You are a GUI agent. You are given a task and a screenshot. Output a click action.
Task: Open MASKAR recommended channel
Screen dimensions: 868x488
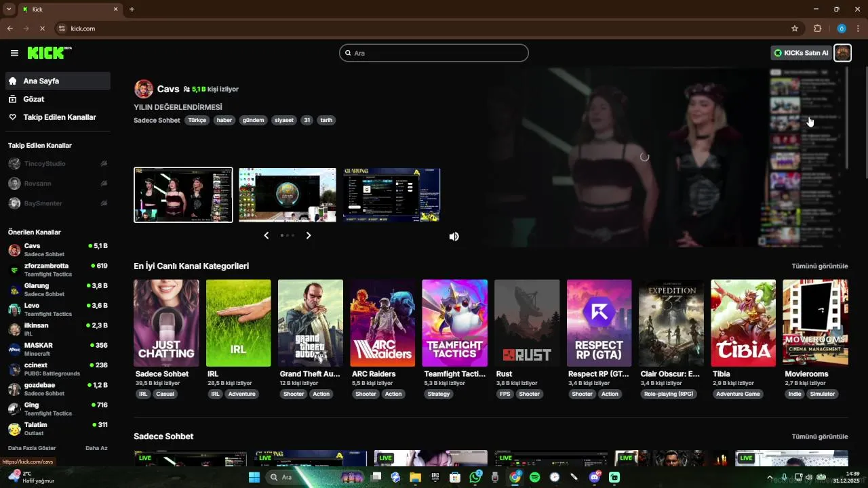pos(58,349)
